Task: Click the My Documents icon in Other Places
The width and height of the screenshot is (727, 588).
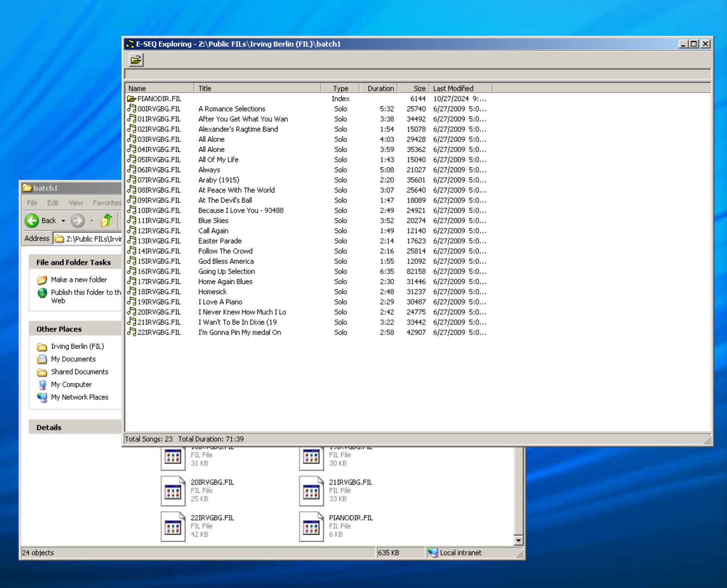Action: [x=42, y=359]
